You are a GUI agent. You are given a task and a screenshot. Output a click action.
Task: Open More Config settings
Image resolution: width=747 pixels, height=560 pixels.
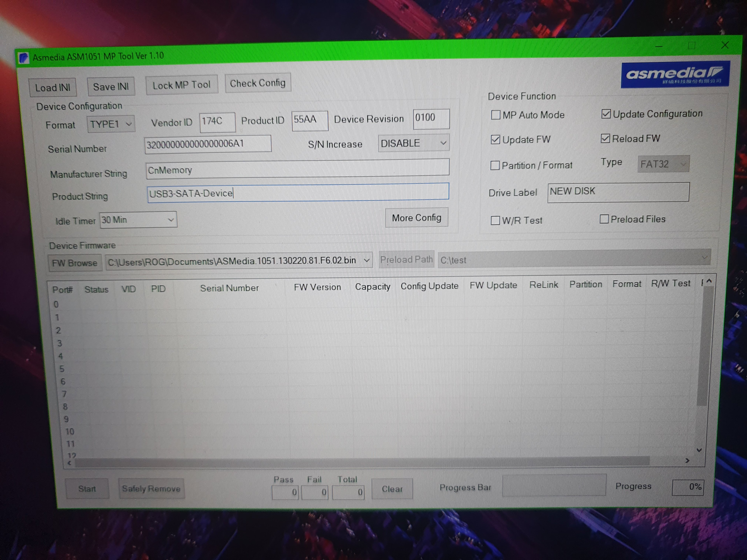pyautogui.click(x=416, y=218)
